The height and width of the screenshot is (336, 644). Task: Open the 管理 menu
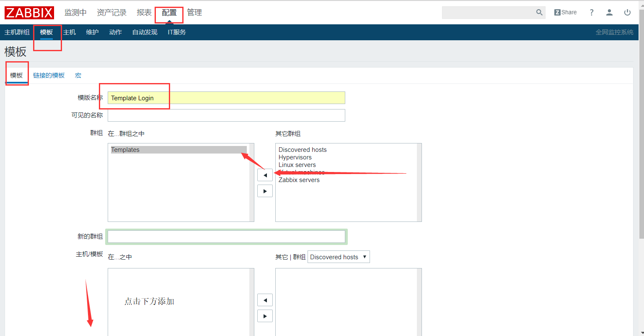pyautogui.click(x=194, y=13)
